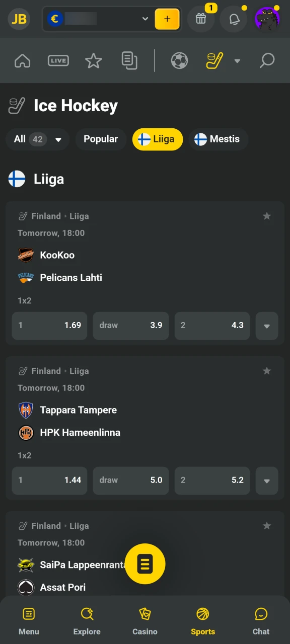Image resolution: width=290 pixels, height=644 pixels.
Task: Open promotions via the gift icon
Action: click(x=201, y=19)
